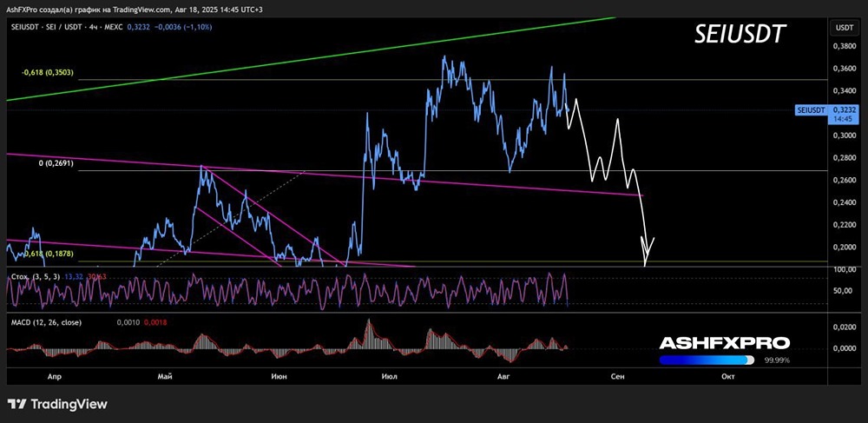The width and height of the screenshot is (868, 423).
Task: Click the Окт month on time axis
Action: [x=728, y=377]
